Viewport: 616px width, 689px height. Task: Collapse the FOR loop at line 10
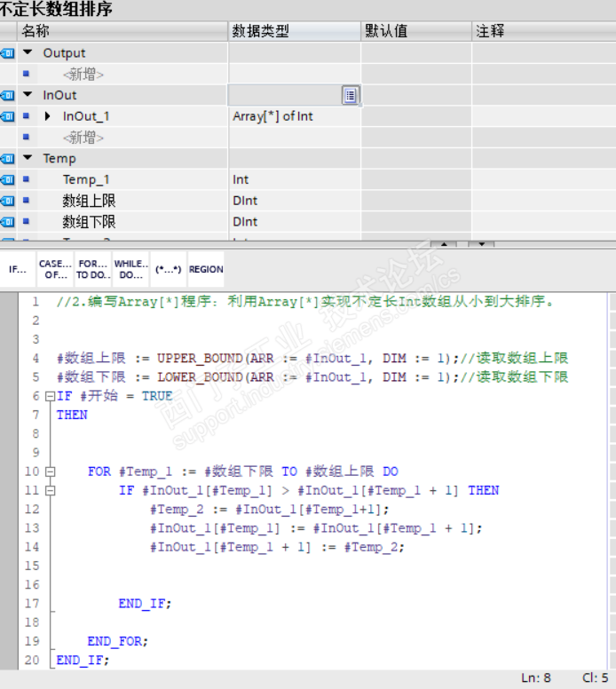pyautogui.click(x=50, y=472)
